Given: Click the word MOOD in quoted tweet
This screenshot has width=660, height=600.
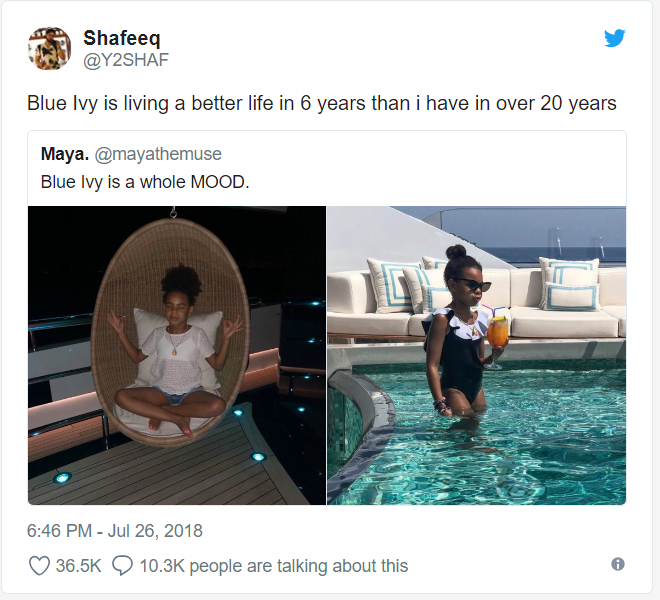Looking at the screenshot, I should (220, 182).
